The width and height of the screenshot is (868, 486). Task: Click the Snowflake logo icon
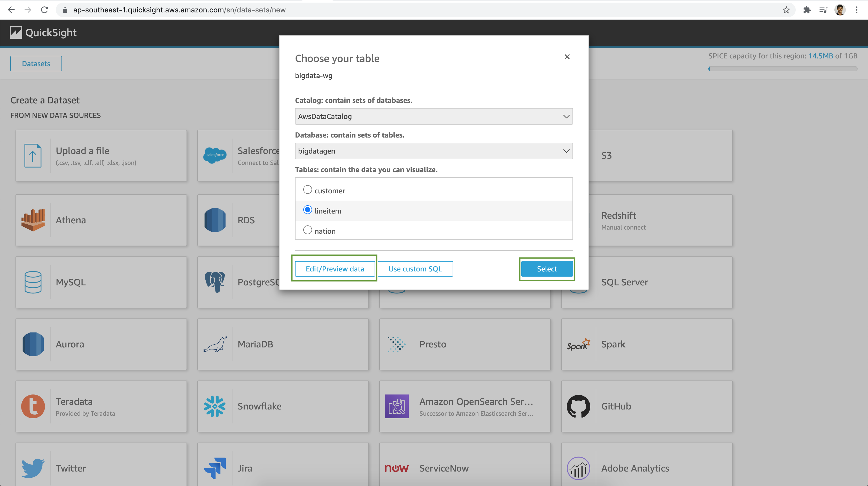[215, 406]
